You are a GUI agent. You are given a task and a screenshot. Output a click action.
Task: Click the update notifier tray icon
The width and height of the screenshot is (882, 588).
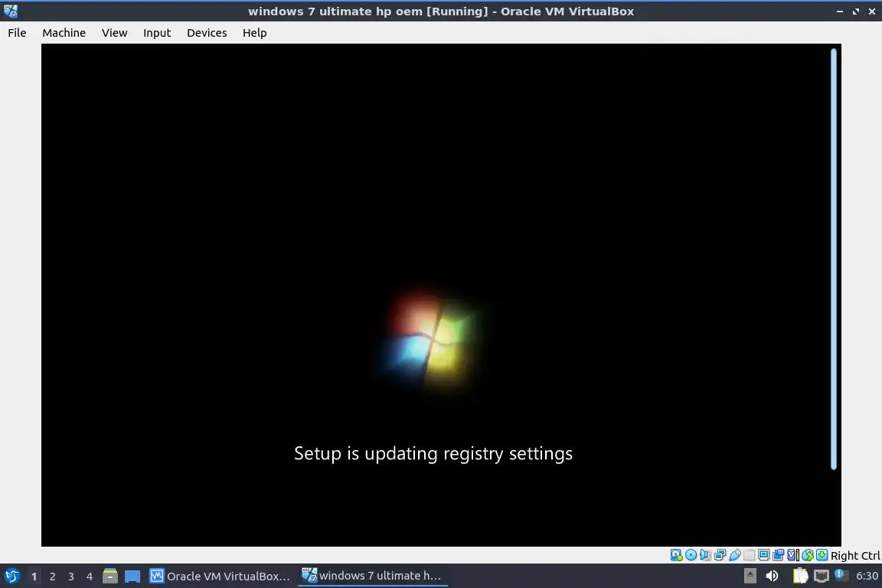coord(841,575)
